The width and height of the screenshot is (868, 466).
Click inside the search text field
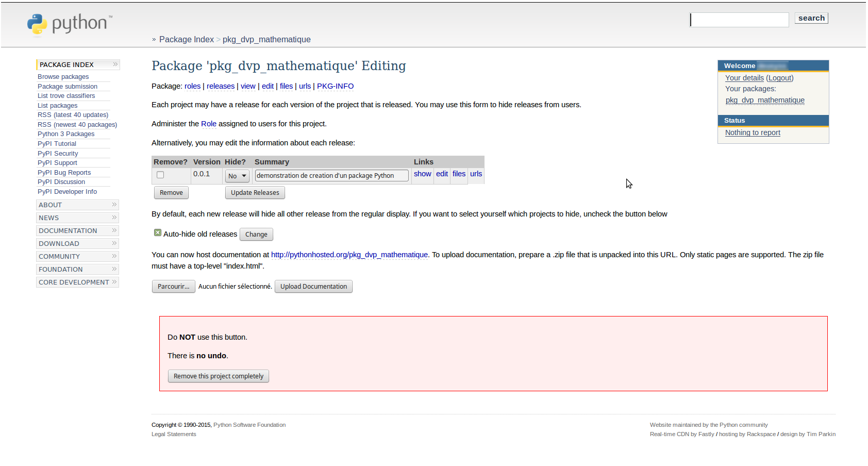click(x=739, y=20)
